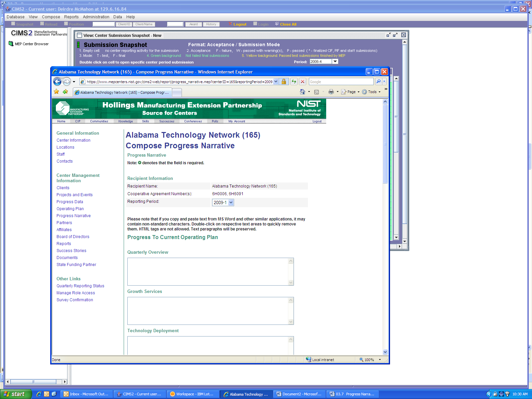Click the security padlock icon in address bar
Viewport: 532px width, 399px height.
click(284, 81)
